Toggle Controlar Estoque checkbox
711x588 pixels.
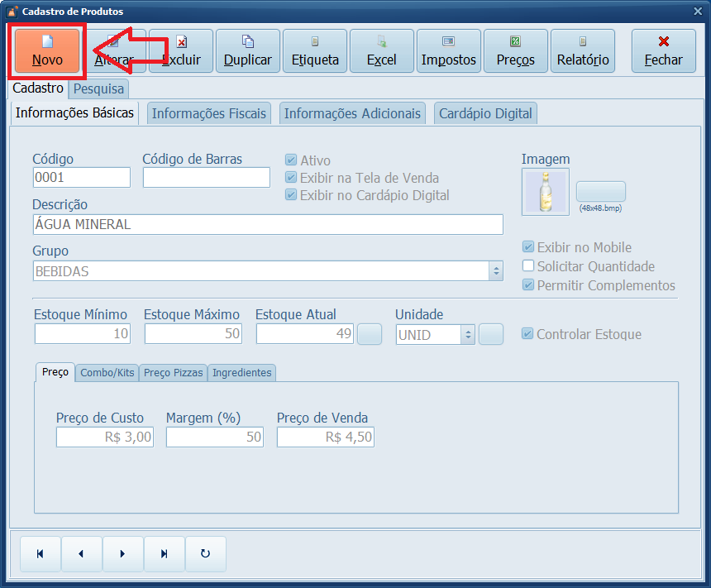click(527, 334)
